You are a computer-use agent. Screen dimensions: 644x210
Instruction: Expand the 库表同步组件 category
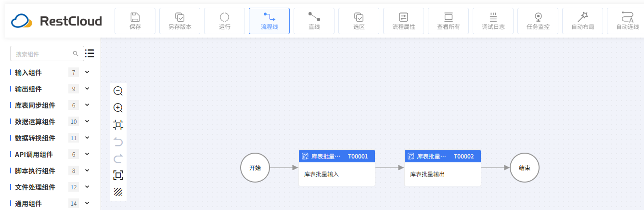(87, 105)
